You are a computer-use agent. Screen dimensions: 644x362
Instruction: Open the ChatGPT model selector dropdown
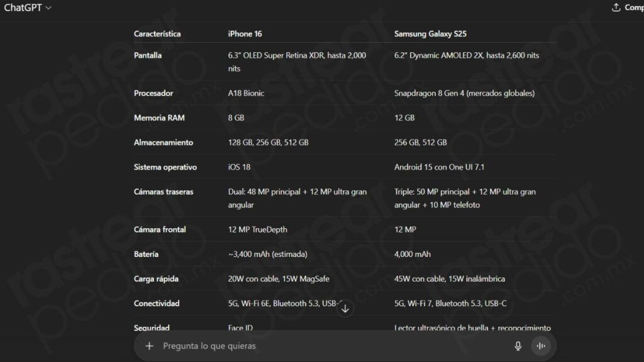[28, 8]
